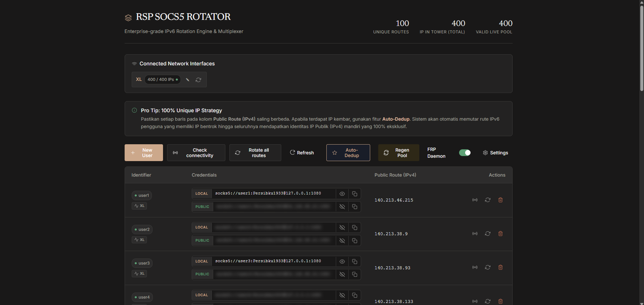Click the refresh icon for XL interface

click(198, 80)
